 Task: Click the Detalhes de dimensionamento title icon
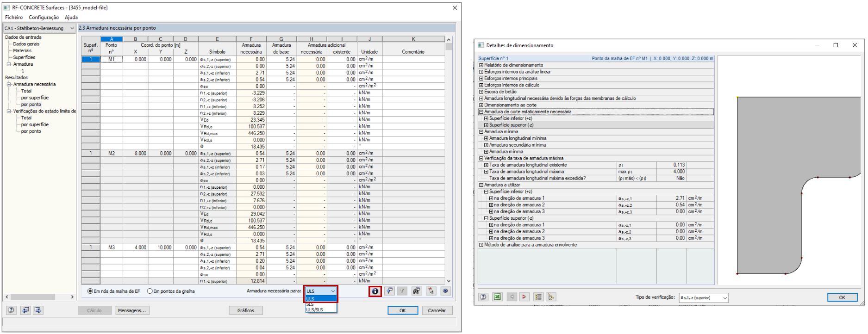pyautogui.click(x=481, y=45)
